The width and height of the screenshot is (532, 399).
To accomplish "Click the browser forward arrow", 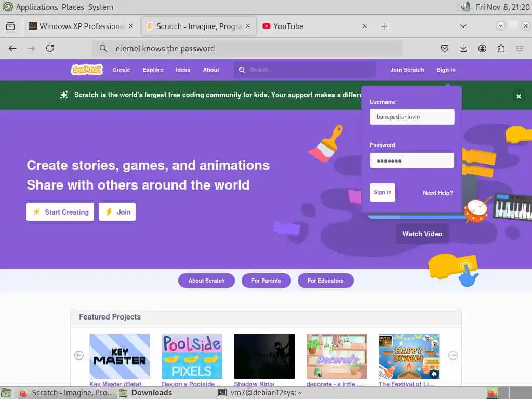I will coord(31,48).
